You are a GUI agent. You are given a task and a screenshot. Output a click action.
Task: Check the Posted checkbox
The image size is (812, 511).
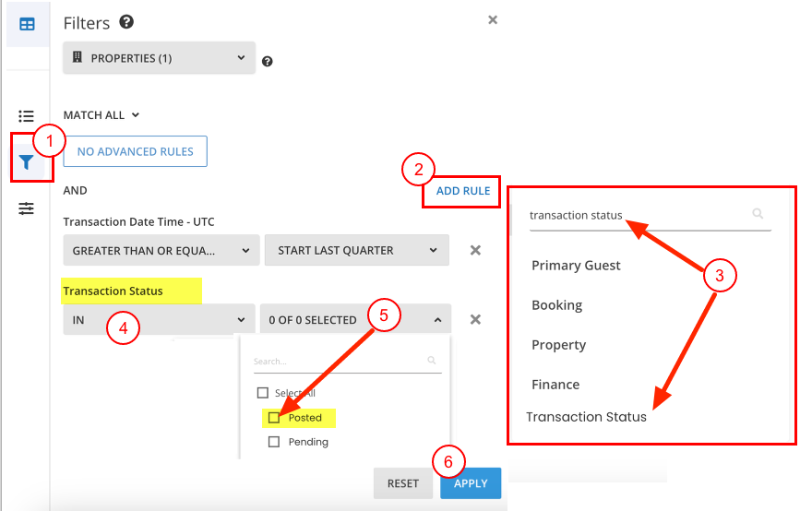pyautogui.click(x=274, y=418)
